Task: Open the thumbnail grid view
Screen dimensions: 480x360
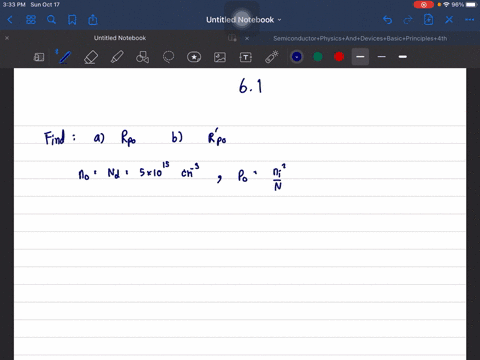Action: pos(31,20)
